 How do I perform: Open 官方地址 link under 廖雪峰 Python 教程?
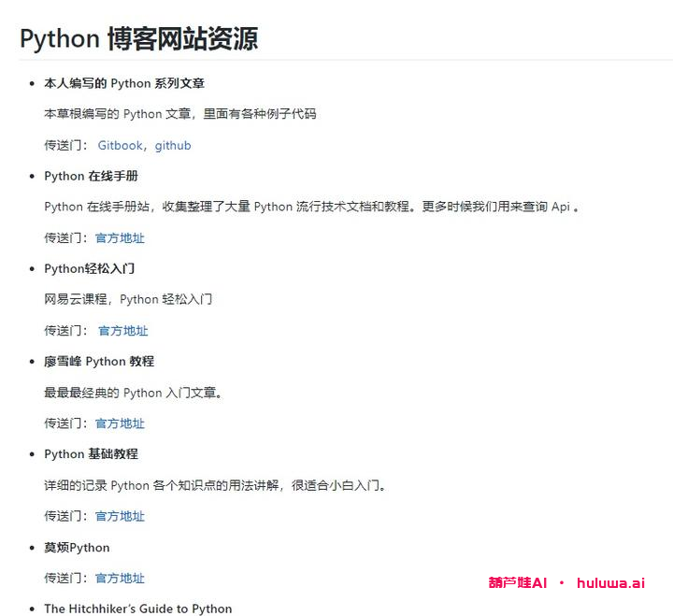tap(120, 423)
